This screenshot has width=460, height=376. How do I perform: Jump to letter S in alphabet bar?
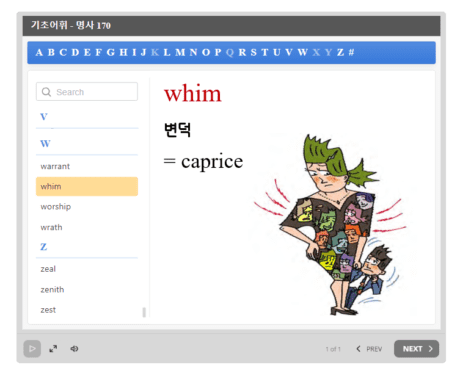[x=254, y=53]
